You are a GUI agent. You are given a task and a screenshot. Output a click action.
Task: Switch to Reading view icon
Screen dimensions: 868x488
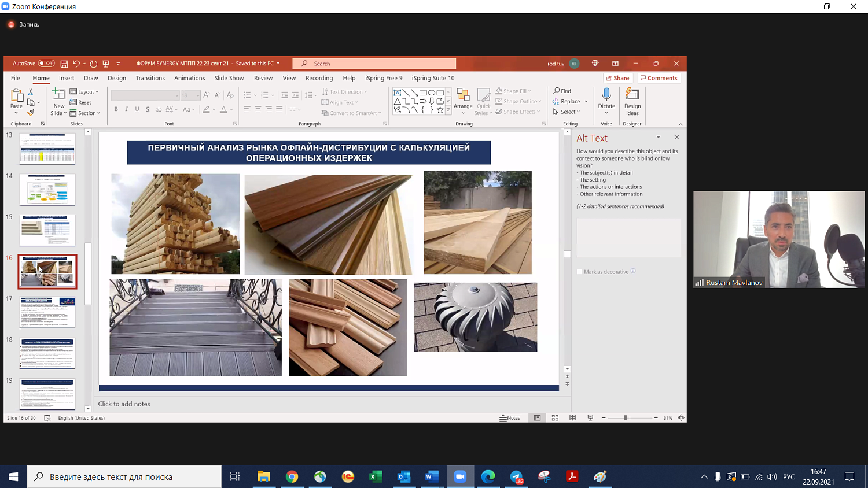573,418
